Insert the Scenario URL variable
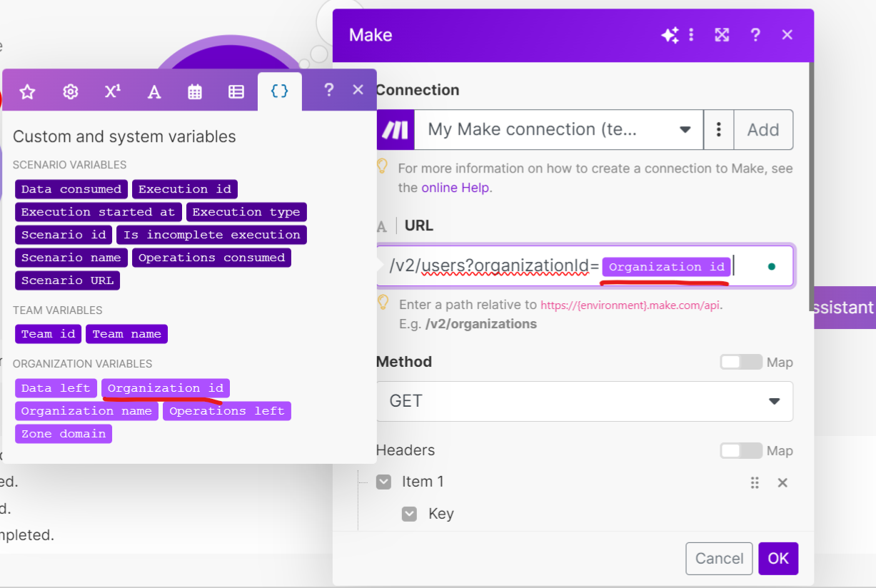 [67, 280]
